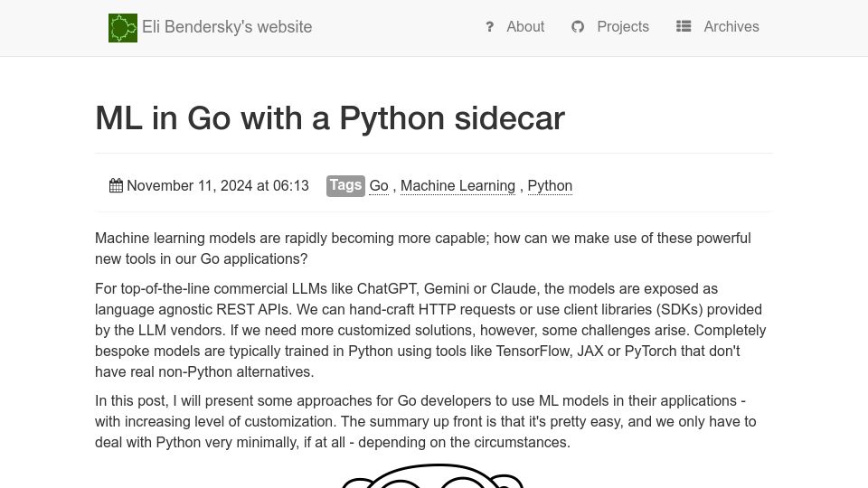Click the gray Tags label
The width and height of the screenshot is (868, 488).
(345, 185)
